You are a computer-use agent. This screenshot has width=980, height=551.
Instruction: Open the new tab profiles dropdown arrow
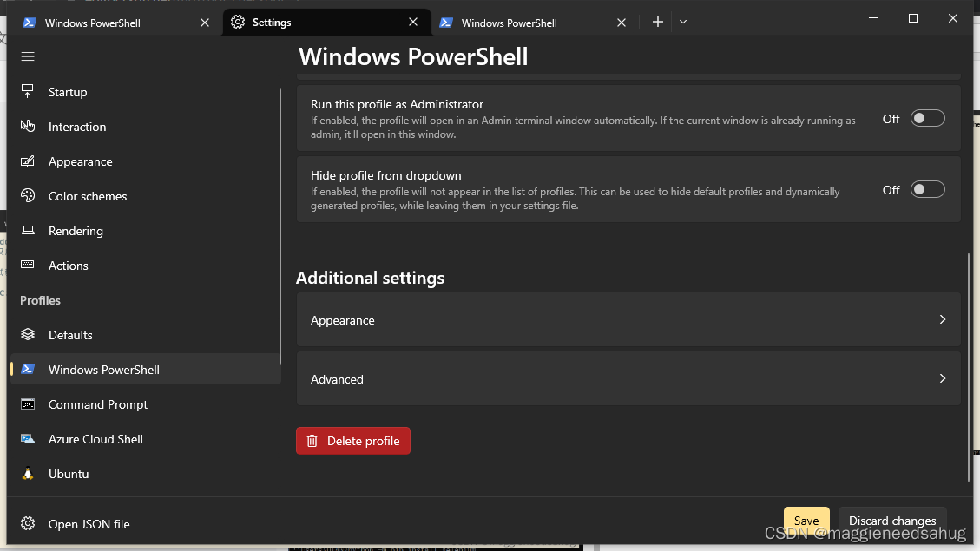[683, 22]
